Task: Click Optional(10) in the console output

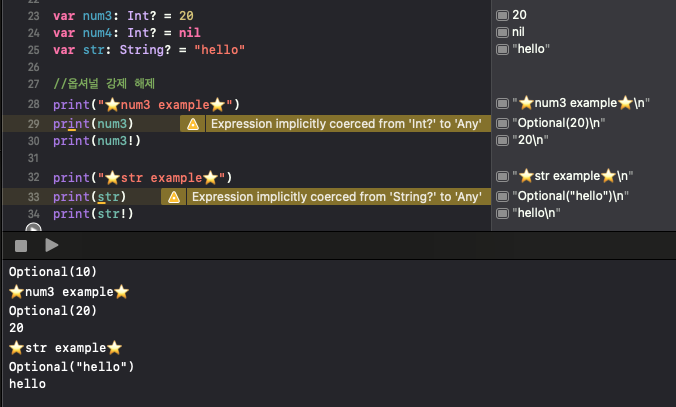Action: point(53,272)
